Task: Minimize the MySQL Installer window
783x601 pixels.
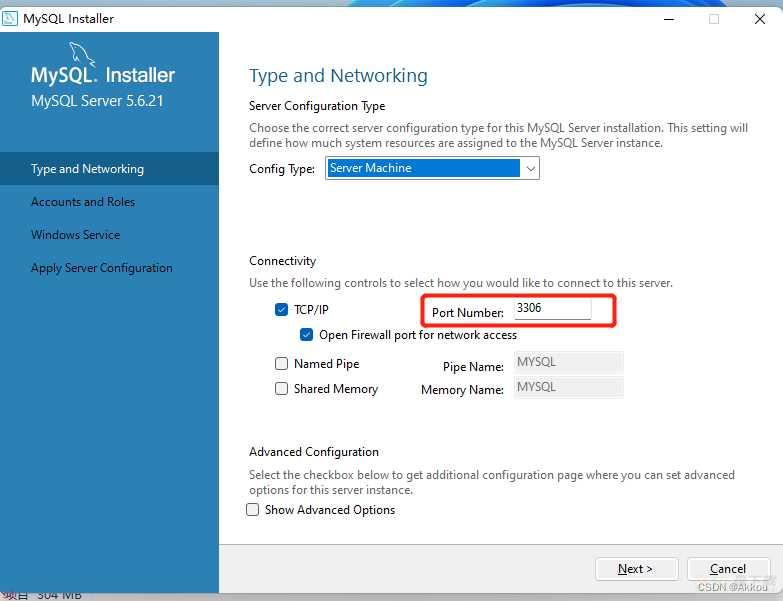Action: (x=669, y=19)
